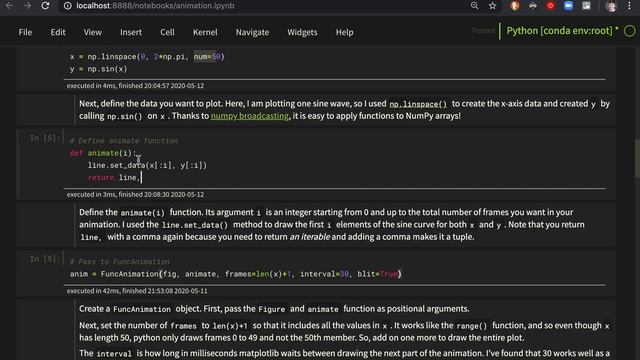The height and width of the screenshot is (360, 640).
Task: Click 'executed in 4ms, finished 20:04:57' text
Action: (135, 86)
